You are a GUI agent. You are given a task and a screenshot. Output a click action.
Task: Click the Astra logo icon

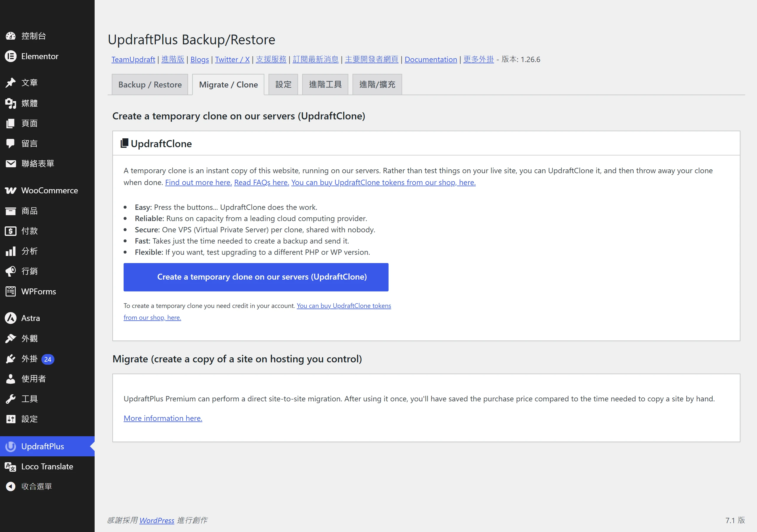pyautogui.click(x=11, y=318)
